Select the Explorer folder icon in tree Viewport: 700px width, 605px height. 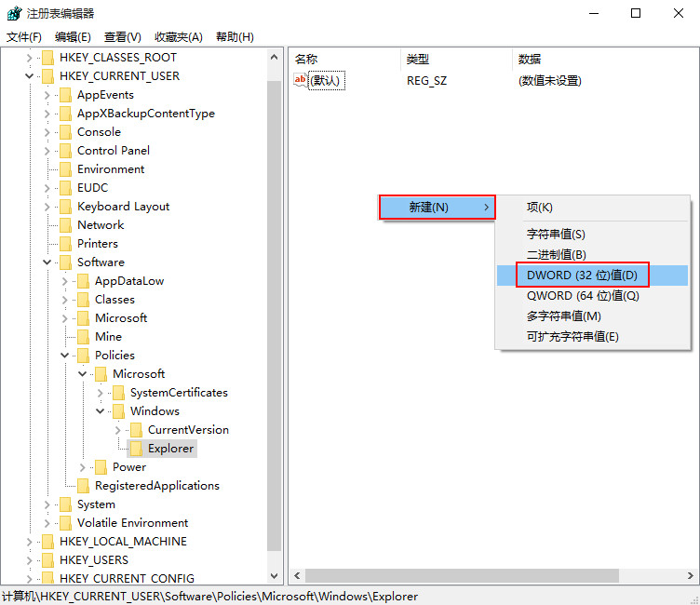pos(136,449)
